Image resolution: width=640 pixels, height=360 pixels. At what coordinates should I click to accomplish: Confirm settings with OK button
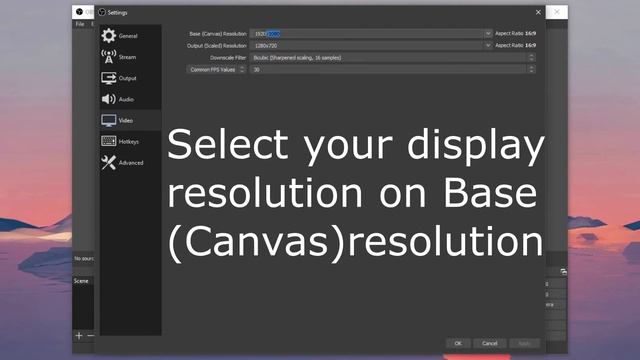(458, 343)
